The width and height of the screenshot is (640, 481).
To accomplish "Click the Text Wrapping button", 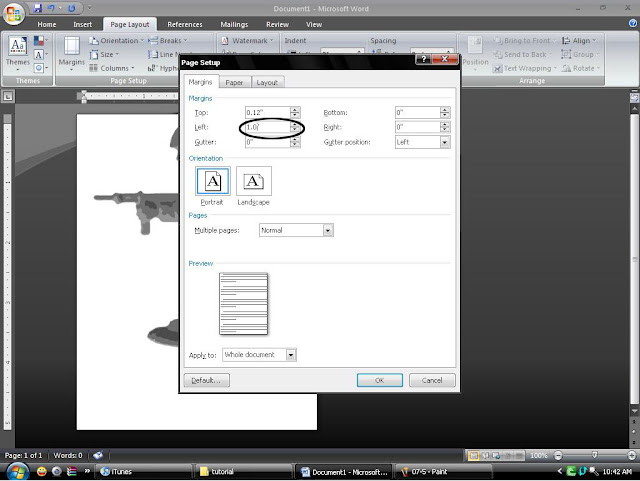I will pyautogui.click(x=525, y=68).
